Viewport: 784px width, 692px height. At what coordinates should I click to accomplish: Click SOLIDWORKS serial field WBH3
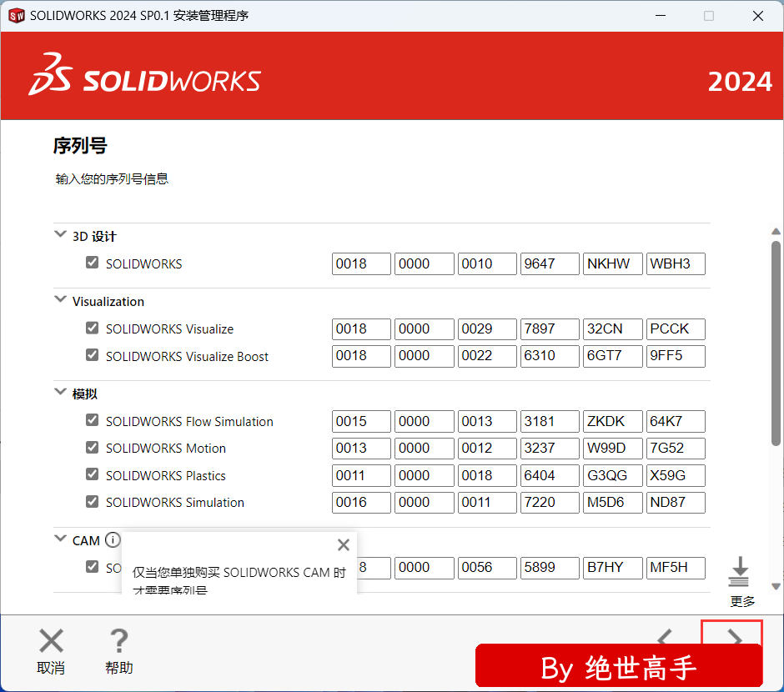[x=676, y=263]
